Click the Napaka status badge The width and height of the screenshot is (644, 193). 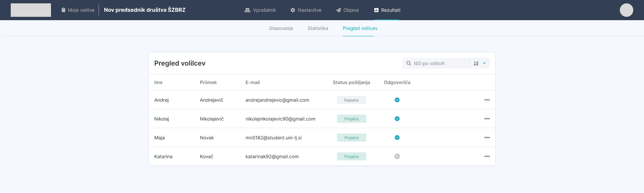[x=352, y=100]
